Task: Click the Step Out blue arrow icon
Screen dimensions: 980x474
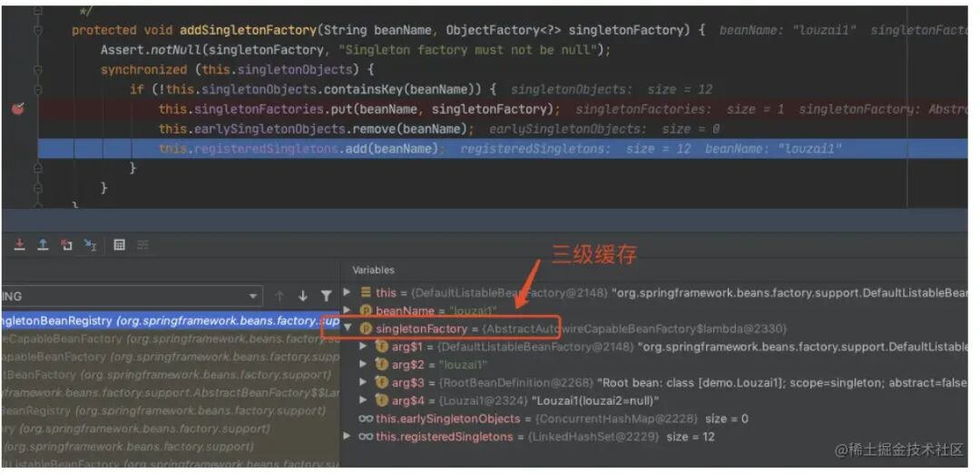Action: [43, 244]
